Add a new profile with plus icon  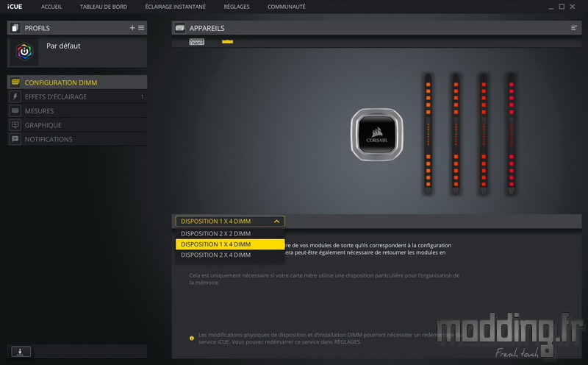click(x=132, y=28)
